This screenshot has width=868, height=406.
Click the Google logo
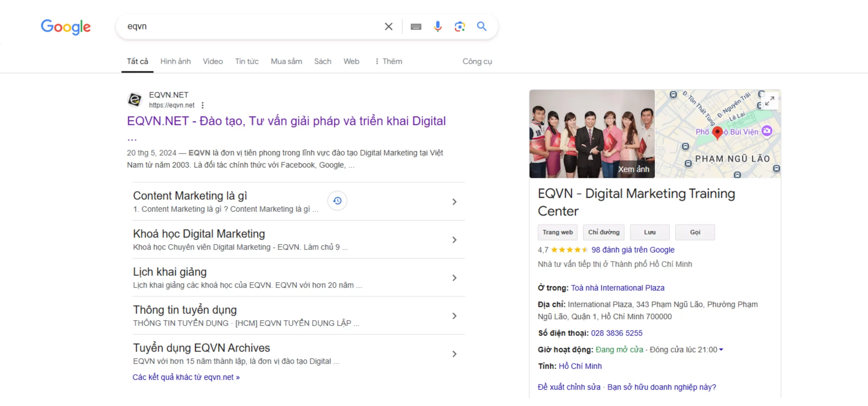pos(66,27)
